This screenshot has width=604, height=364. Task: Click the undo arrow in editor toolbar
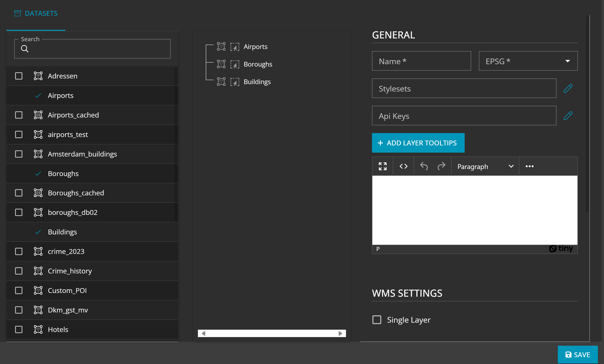point(424,166)
